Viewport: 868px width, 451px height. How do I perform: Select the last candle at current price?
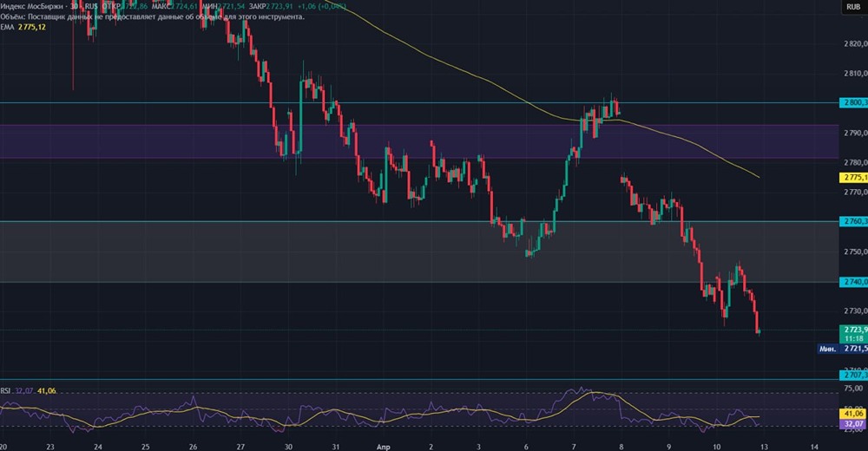[760, 332]
